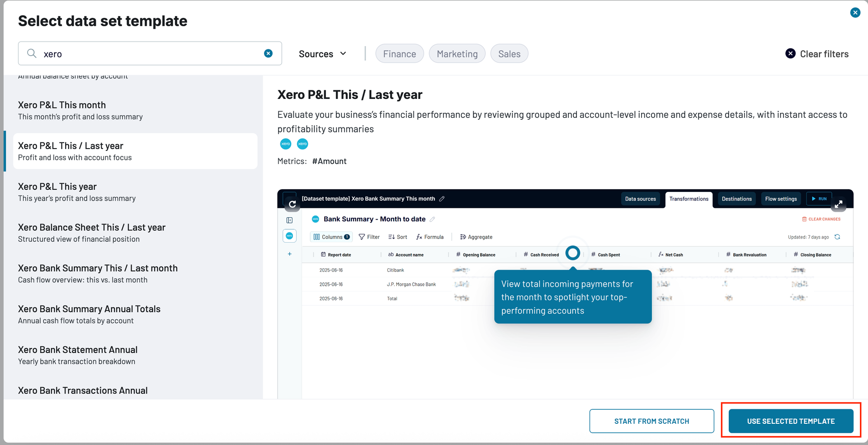Click the Bank Revaluation column header

click(x=746, y=255)
